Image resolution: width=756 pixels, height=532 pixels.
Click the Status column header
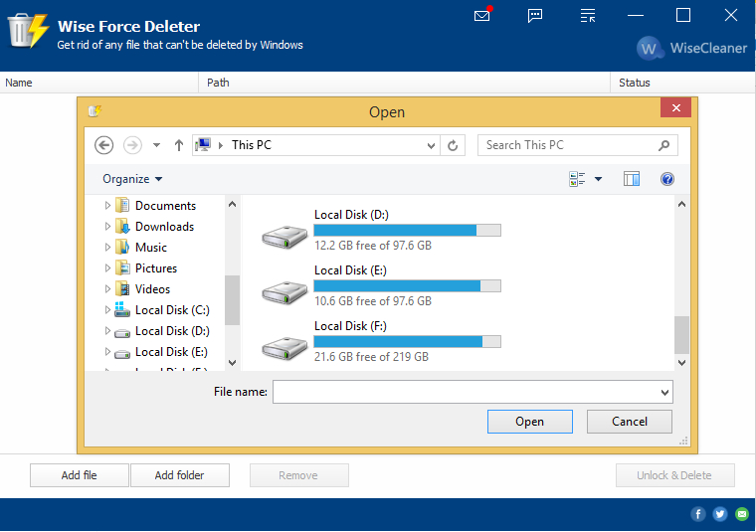pos(682,83)
